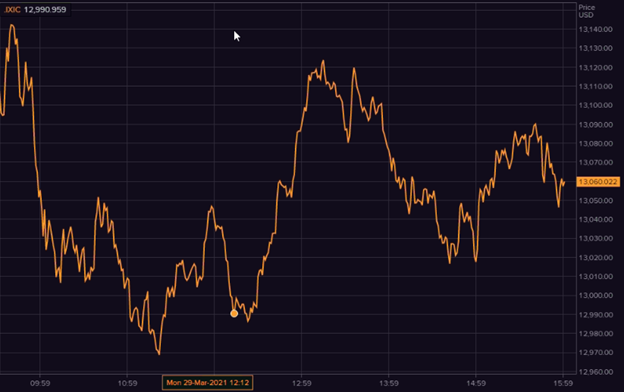Click the 13,050.00 price axis label
This screenshot has width=624, height=392.
pyautogui.click(x=595, y=201)
